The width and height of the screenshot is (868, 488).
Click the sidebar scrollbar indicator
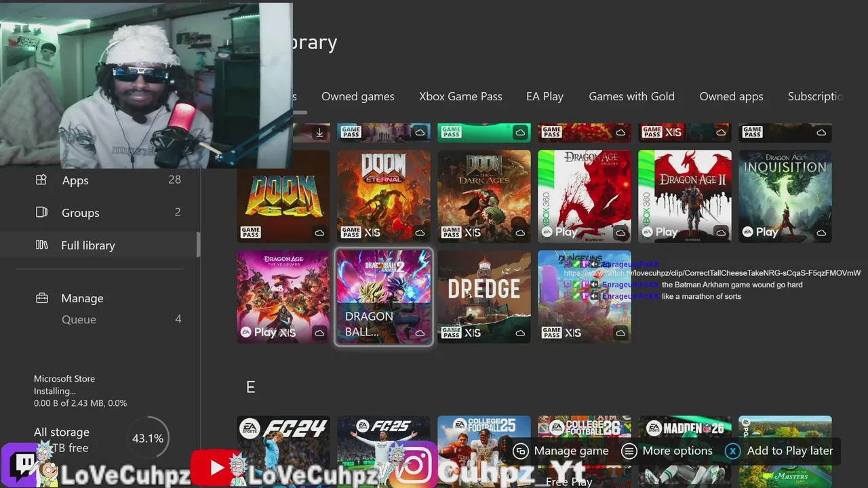(x=198, y=245)
